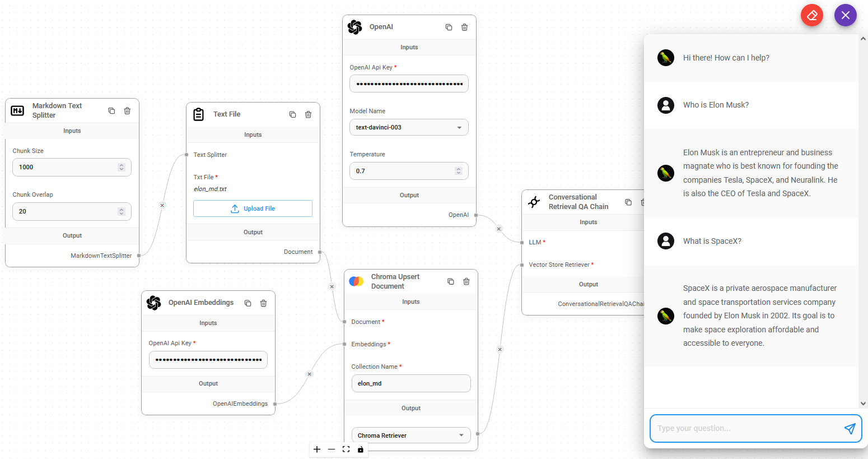Toggle canvas interactivity lock

tap(361, 449)
